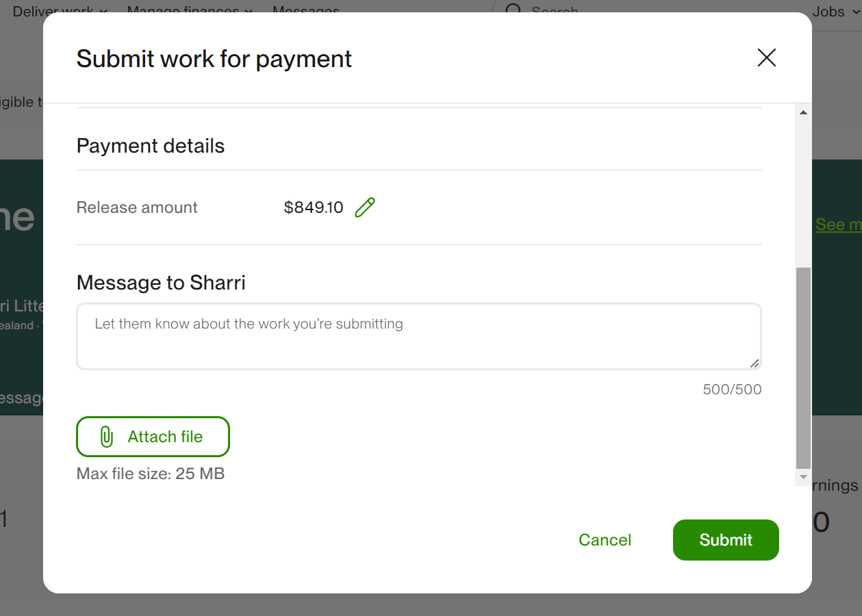Click the scroll up arrow in dialog

tap(803, 112)
